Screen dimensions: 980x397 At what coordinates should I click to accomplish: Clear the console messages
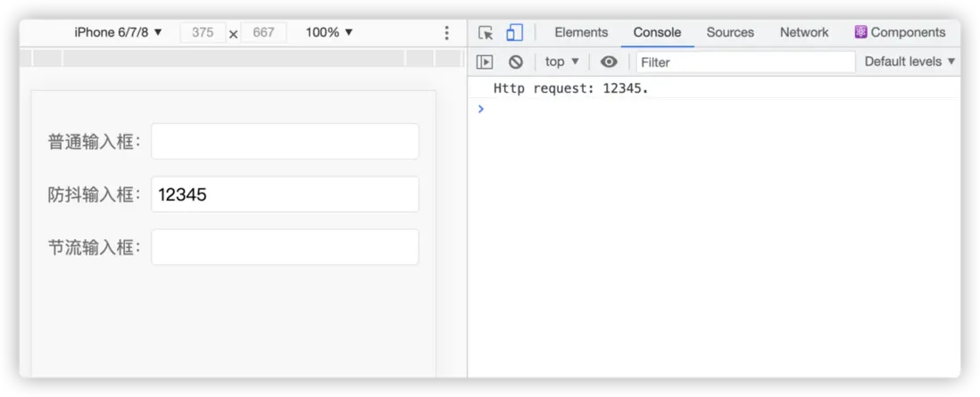tap(515, 62)
